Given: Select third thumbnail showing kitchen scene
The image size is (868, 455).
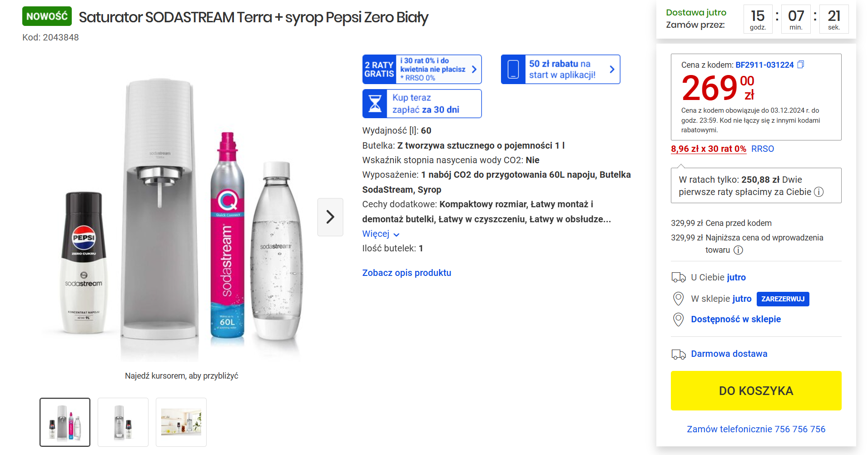Looking at the screenshot, I should pos(181,422).
